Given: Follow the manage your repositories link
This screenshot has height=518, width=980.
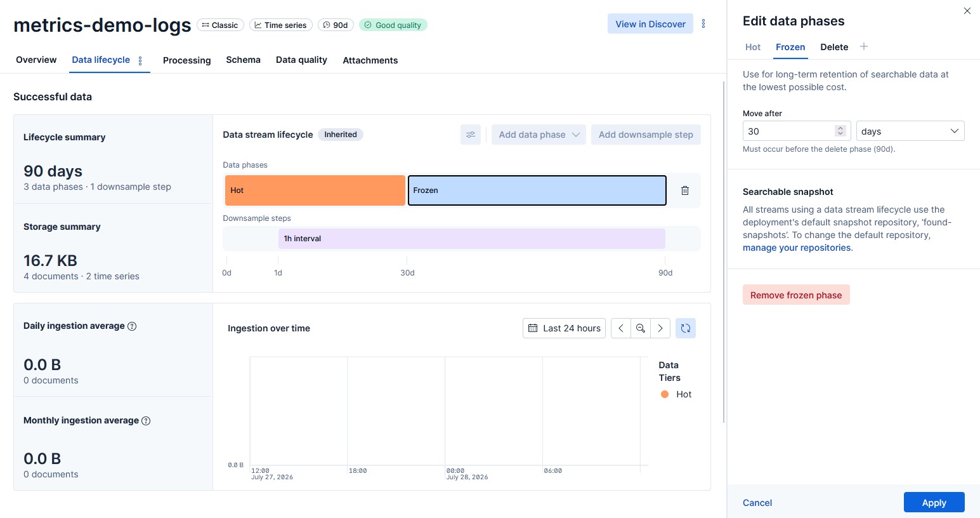Looking at the screenshot, I should click(x=797, y=248).
